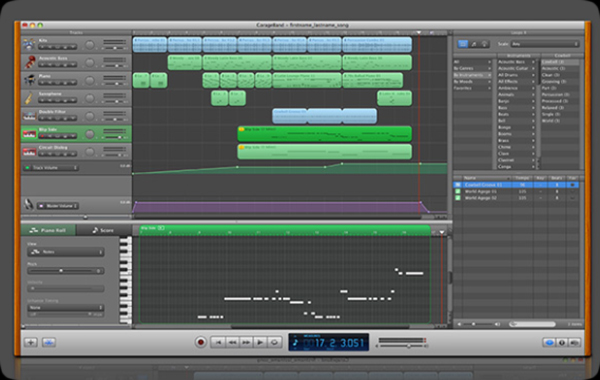Adjust the master volume slider

point(402,346)
